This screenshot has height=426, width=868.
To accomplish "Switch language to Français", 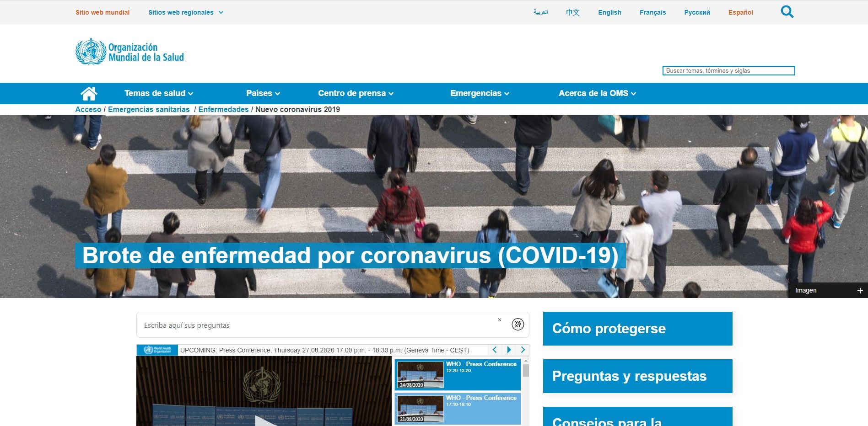I will (652, 12).
